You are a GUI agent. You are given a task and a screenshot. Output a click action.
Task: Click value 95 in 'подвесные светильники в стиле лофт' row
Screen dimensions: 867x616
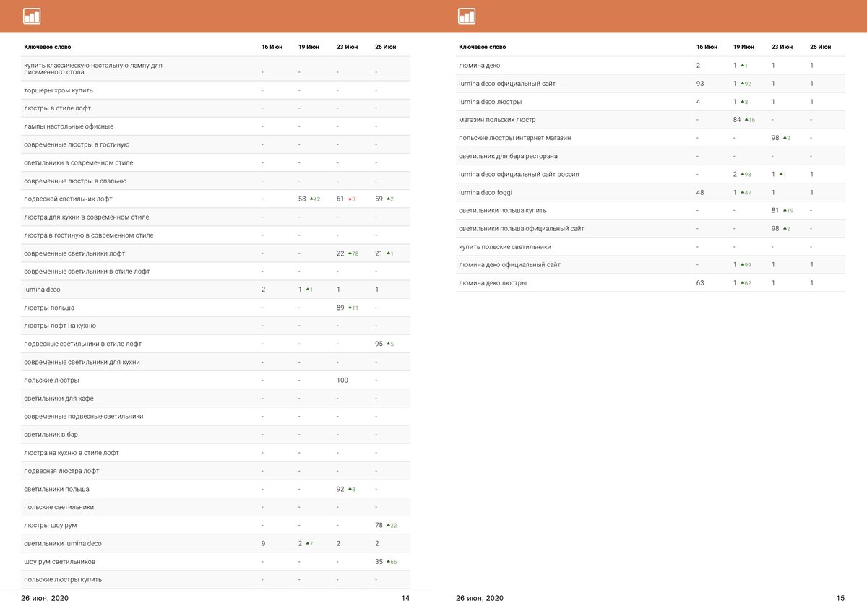pos(379,344)
